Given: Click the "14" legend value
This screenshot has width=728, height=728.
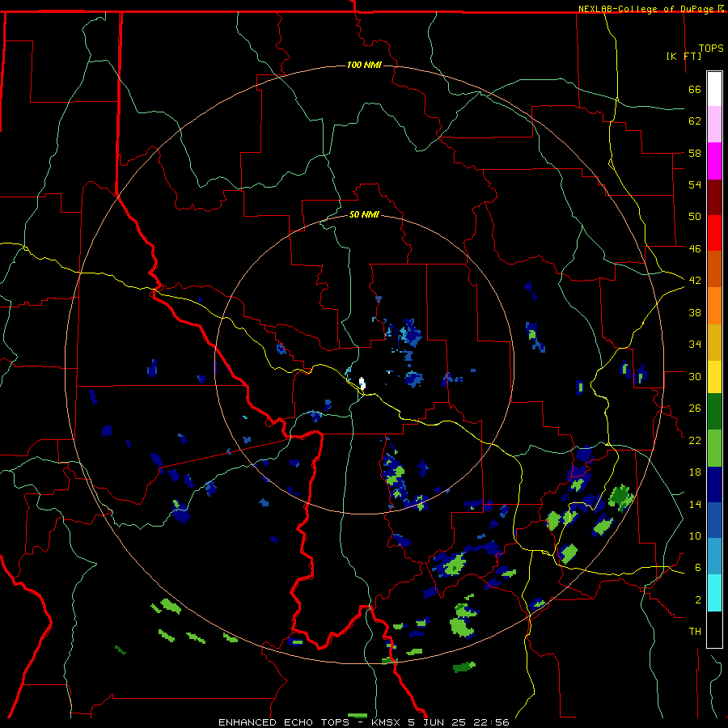Looking at the screenshot, I should click(x=695, y=504).
